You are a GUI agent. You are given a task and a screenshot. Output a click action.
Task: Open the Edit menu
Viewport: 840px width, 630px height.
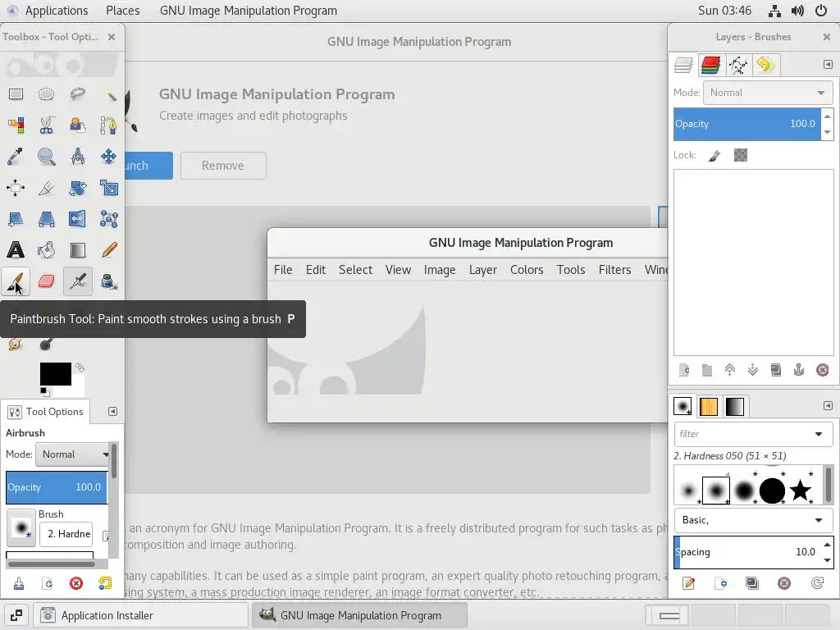316,269
